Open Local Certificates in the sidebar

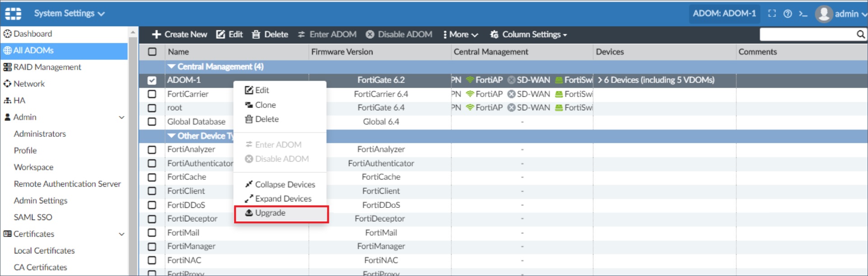point(44,251)
